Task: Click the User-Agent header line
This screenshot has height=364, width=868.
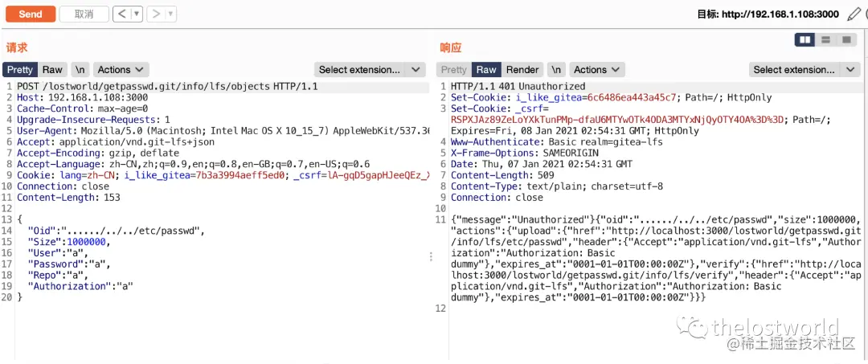Action: [x=223, y=131]
